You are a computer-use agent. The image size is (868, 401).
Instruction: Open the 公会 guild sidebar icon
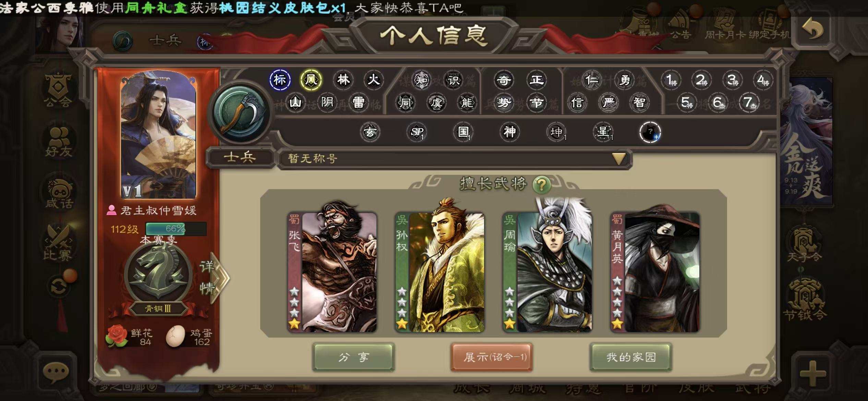tap(58, 90)
